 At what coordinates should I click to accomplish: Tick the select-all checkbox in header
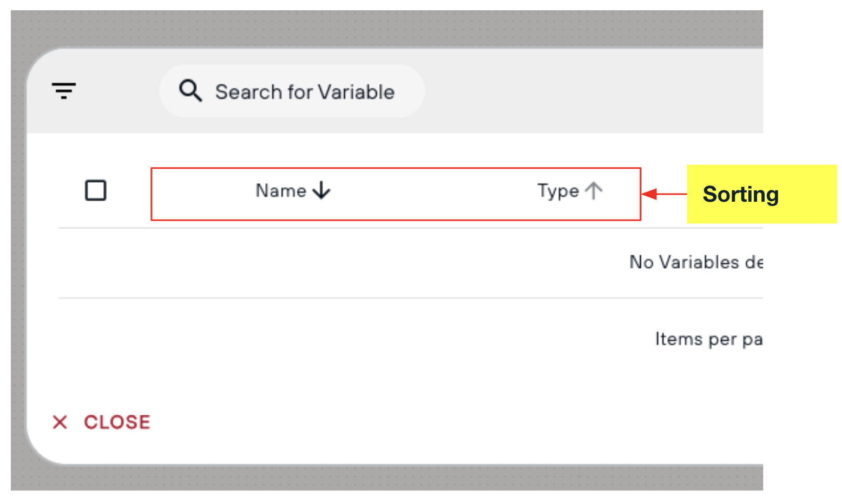[x=96, y=190]
